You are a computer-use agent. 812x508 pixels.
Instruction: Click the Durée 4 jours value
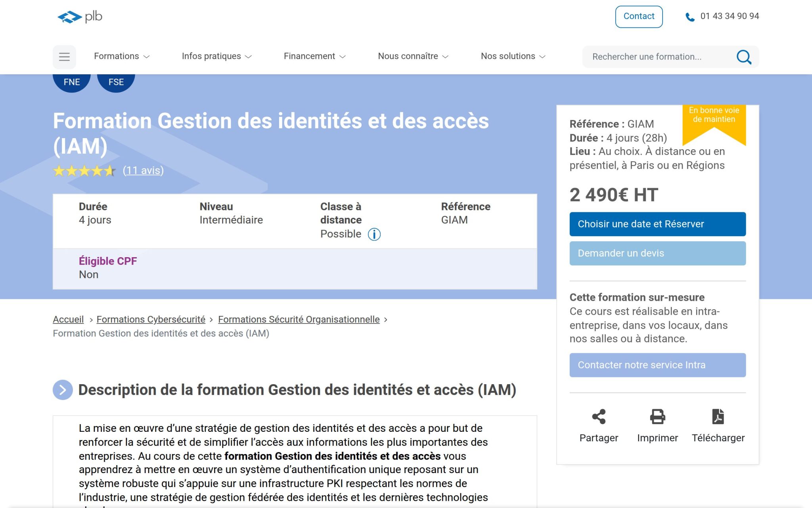95,220
